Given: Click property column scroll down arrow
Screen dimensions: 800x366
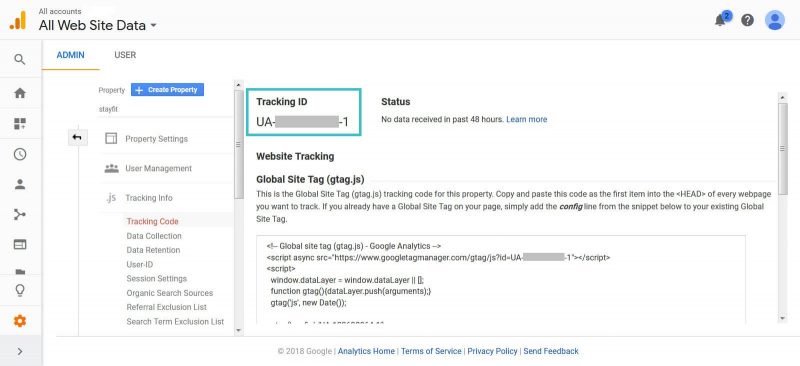Looking at the screenshot, I should point(238,331).
